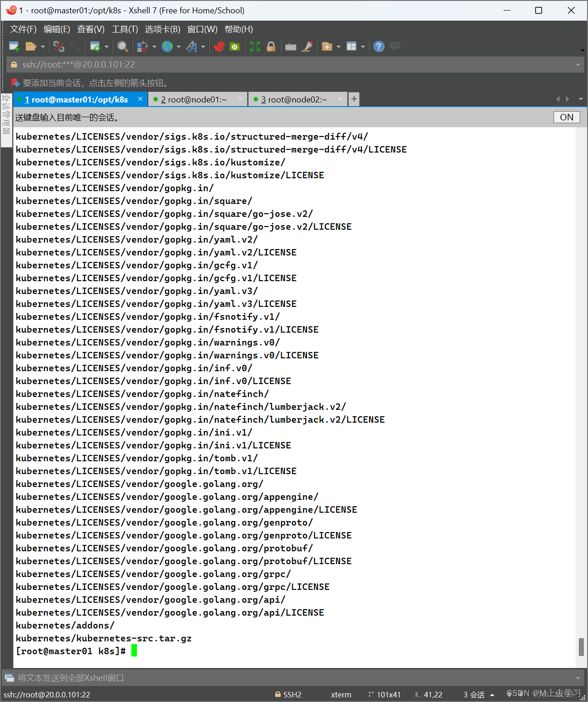Image resolution: width=588 pixels, height=702 pixels.
Task: Expand the Open Session folder dropdown arrow
Action: tap(43, 47)
